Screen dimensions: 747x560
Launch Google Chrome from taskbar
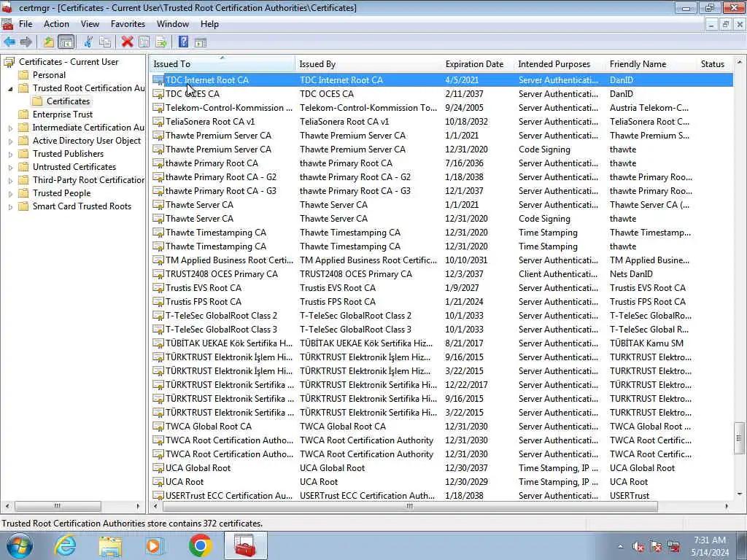(200, 545)
